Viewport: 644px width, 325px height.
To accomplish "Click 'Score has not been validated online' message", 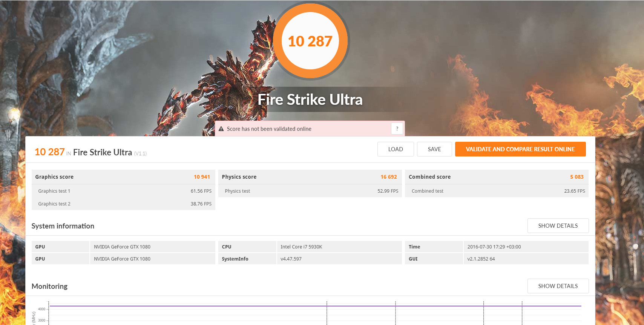I will [x=269, y=129].
